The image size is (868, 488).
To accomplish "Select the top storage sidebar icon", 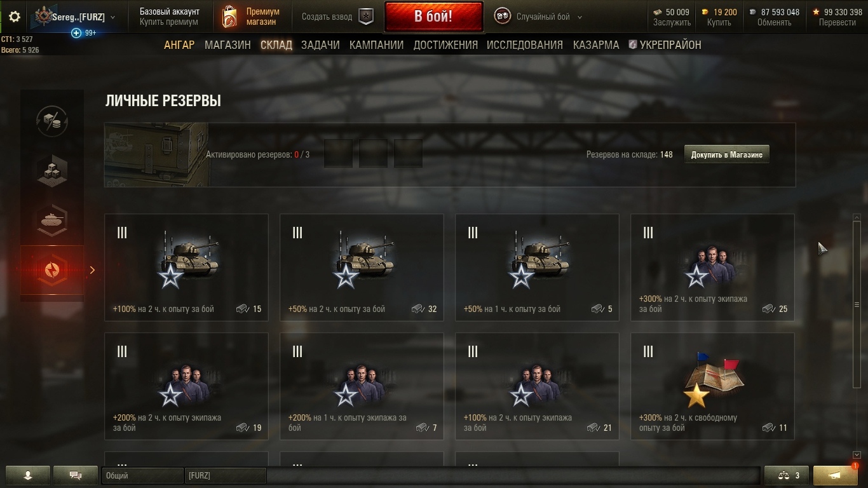I will coord(52,121).
